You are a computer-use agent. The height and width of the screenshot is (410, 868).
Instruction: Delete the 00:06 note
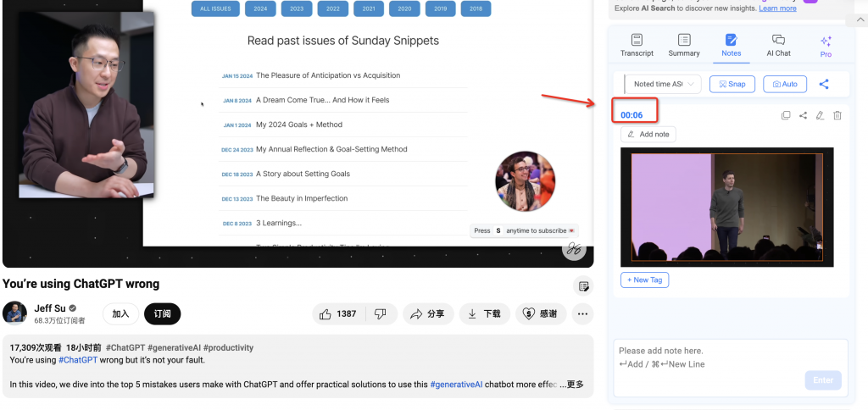(x=837, y=115)
